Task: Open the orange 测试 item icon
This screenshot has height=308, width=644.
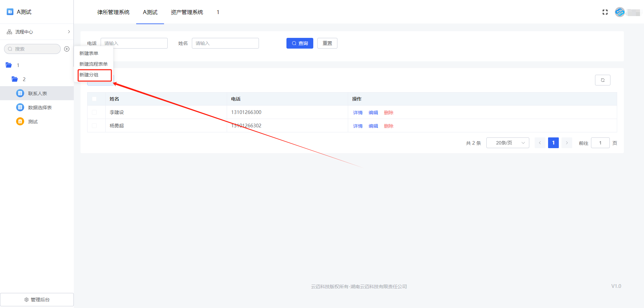Action: point(20,121)
